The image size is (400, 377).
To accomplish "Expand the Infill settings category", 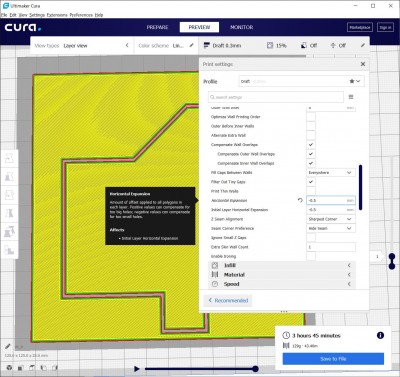I will 282,265.
